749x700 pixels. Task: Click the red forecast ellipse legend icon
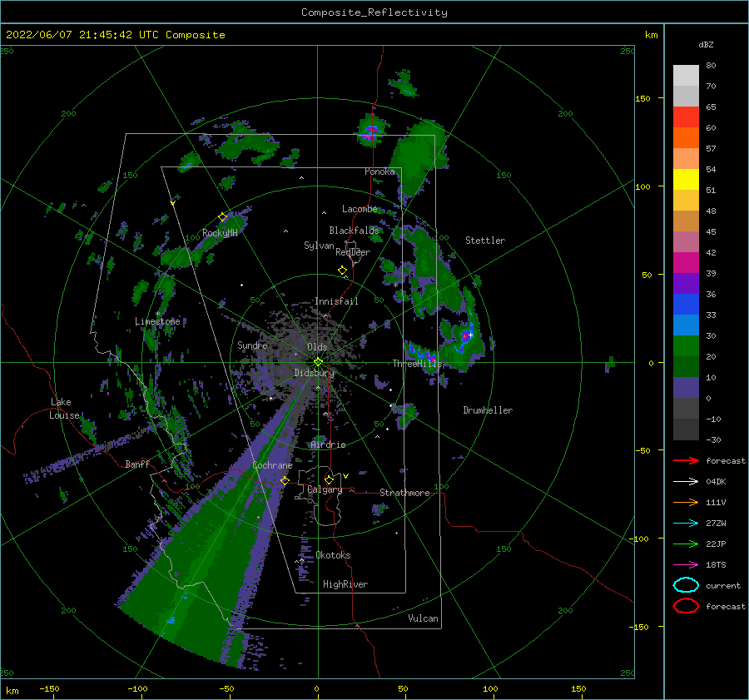coord(686,606)
